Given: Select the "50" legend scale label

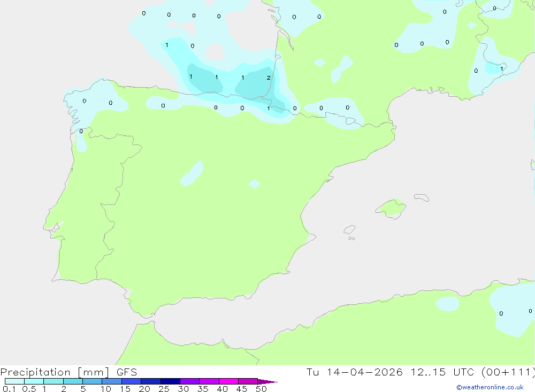Looking at the screenshot, I should (261, 389).
